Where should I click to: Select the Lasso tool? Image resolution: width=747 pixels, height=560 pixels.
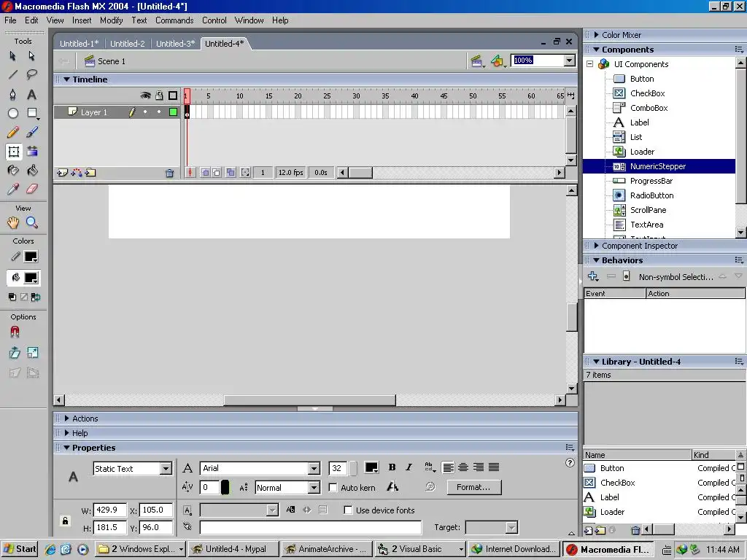32,75
